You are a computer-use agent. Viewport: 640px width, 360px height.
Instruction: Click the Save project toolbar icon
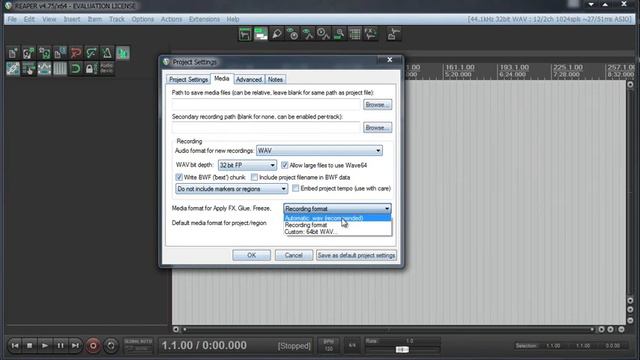[44, 53]
